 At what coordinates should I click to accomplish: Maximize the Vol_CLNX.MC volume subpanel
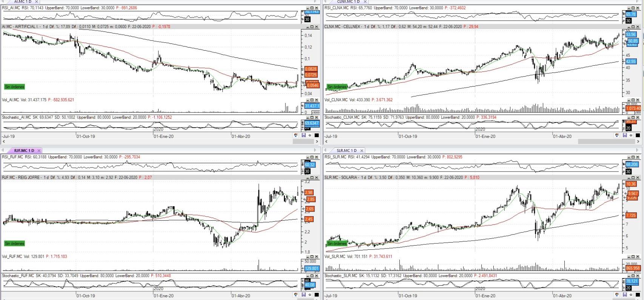pos(633,100)
